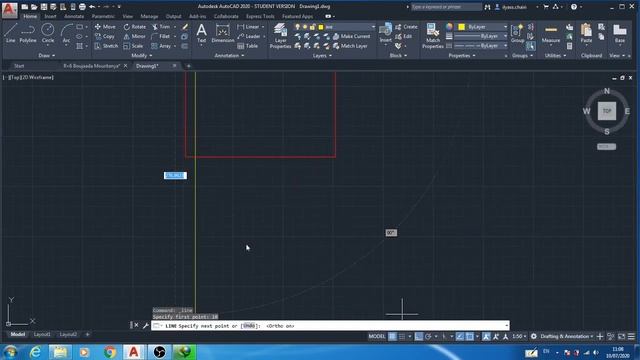This screenshot has width=640, height=360.
Task: Activate the Rotate tool
Action: click(135, 27)
